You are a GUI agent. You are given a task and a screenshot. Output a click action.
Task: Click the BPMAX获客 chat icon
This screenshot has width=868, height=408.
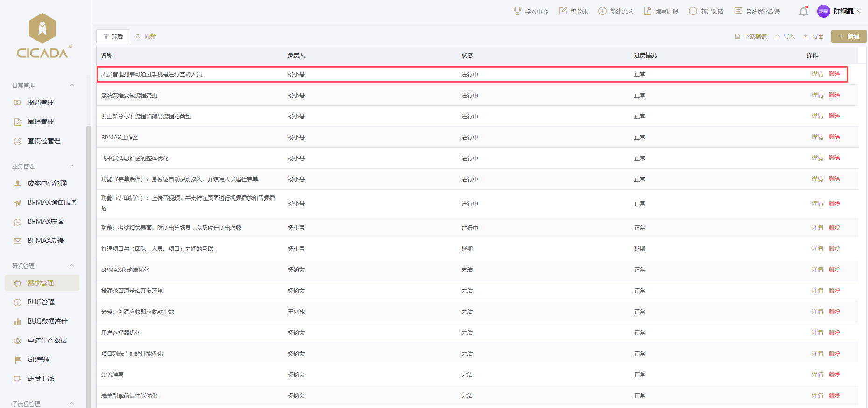pyautogui.click(x=18, y=222)
